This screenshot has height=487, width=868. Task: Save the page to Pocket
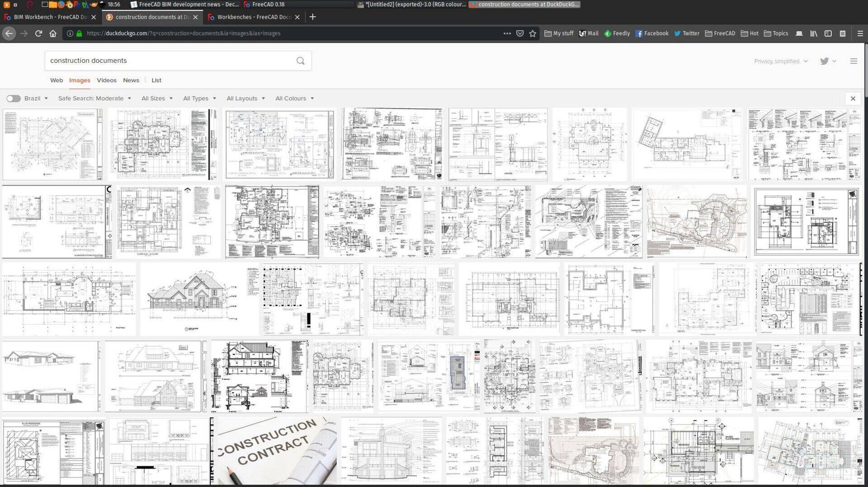pyautogui.click(x=520, y=33)
